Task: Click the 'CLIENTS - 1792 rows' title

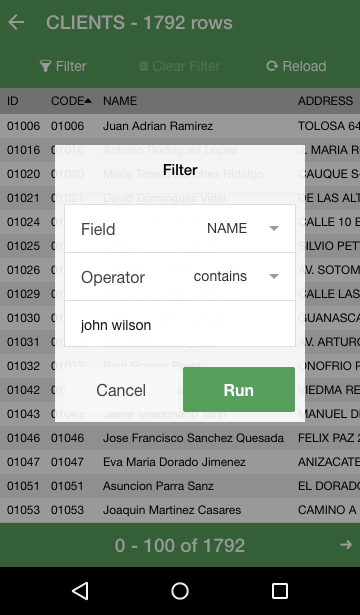Action: tap(139, 22)
